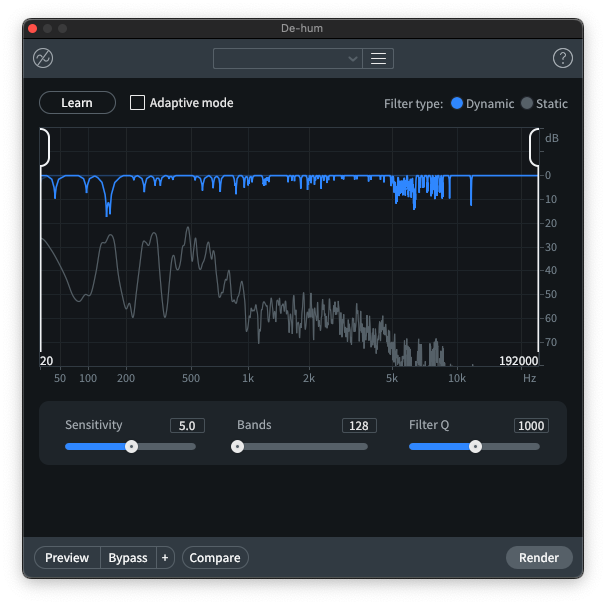Click the Filter Q slider handle

click(475, 446)
